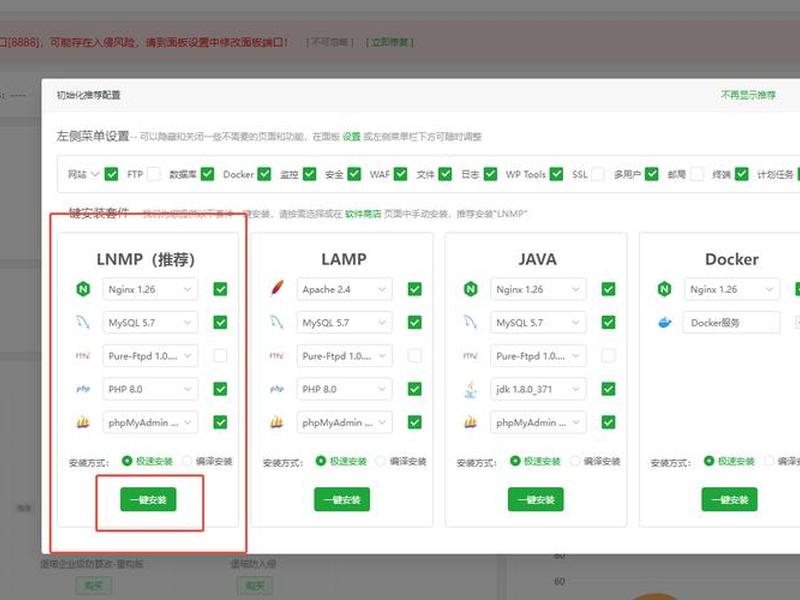This screenshot has height=600, width=800.
Task: Open MySQL 5.7 version dropdown in LNMP
Action: point(150,322)
